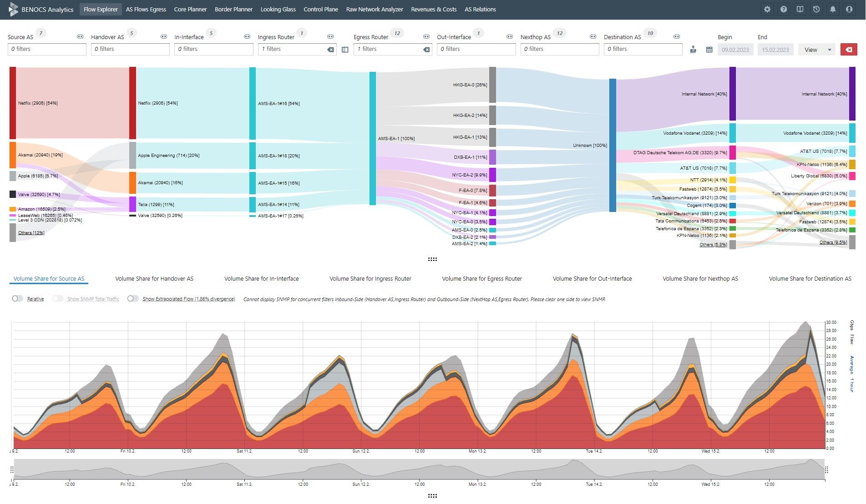
Task: Clear the Egress Router filter
Action: coord(426,50)
